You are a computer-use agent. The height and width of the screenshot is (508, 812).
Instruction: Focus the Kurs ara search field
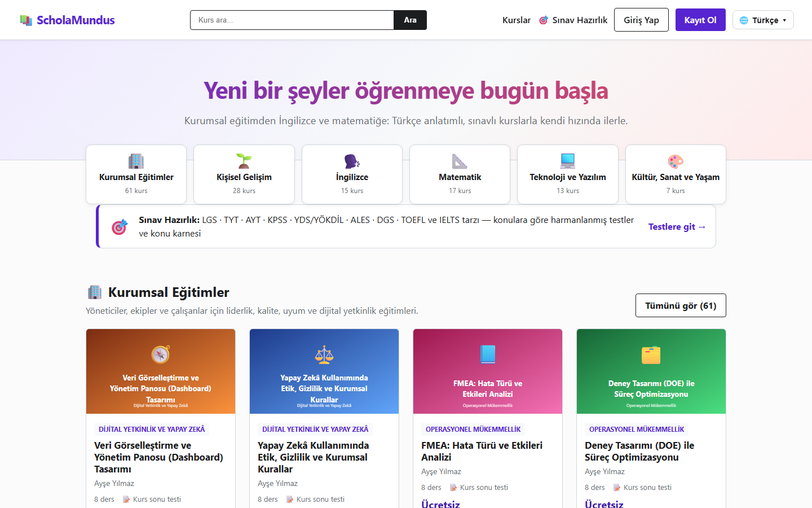292,20
